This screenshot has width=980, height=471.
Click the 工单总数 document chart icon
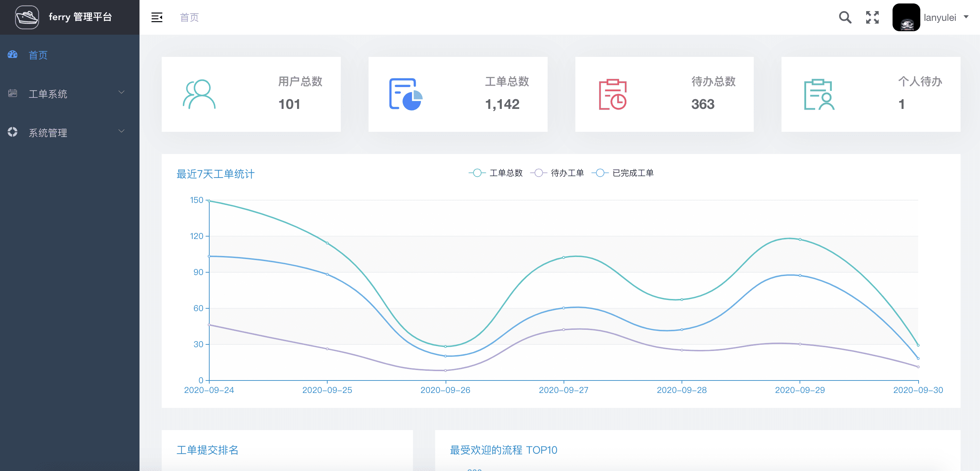coord(406,94)
